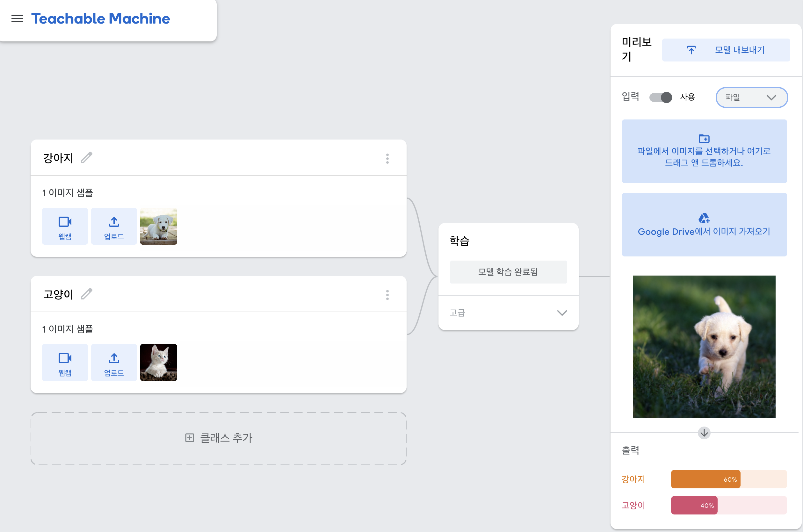
Task: Open the 파일 input source dropdown
Action: [x=751, y=97]
